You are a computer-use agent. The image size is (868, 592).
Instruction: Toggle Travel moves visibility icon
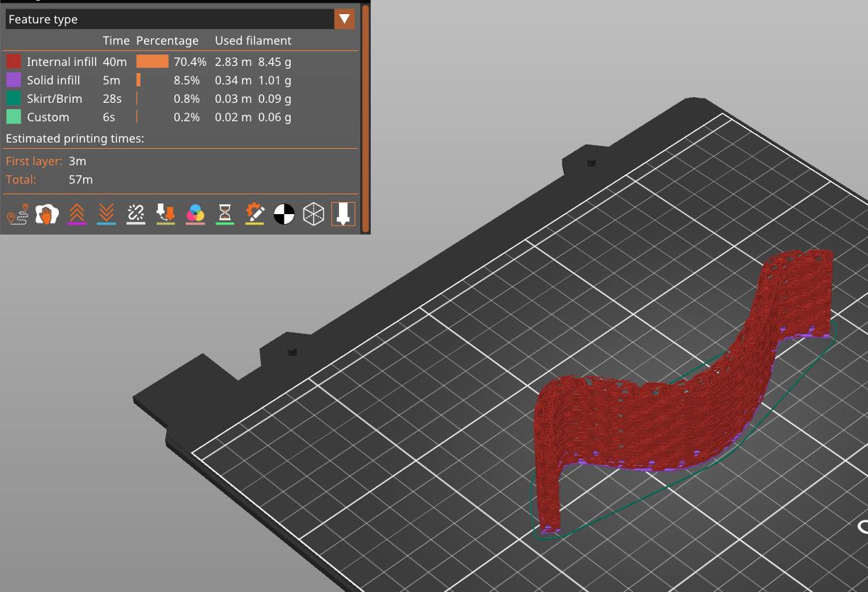point(17,214)
